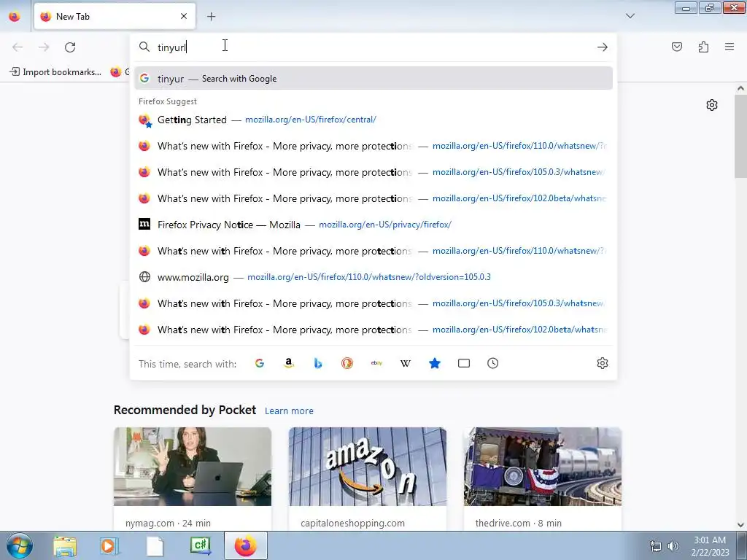The height and width of the screenshot is (560, 747).
Task: Go back one page
Action: [18, 47]
